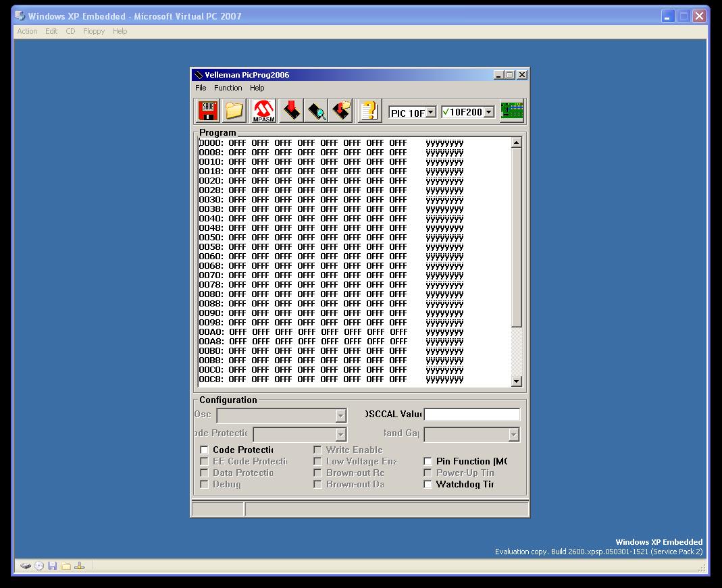This screenshot has height=588, width=722.
Task: Click the "0040:" address in the Program list
Action: point(211,219)
